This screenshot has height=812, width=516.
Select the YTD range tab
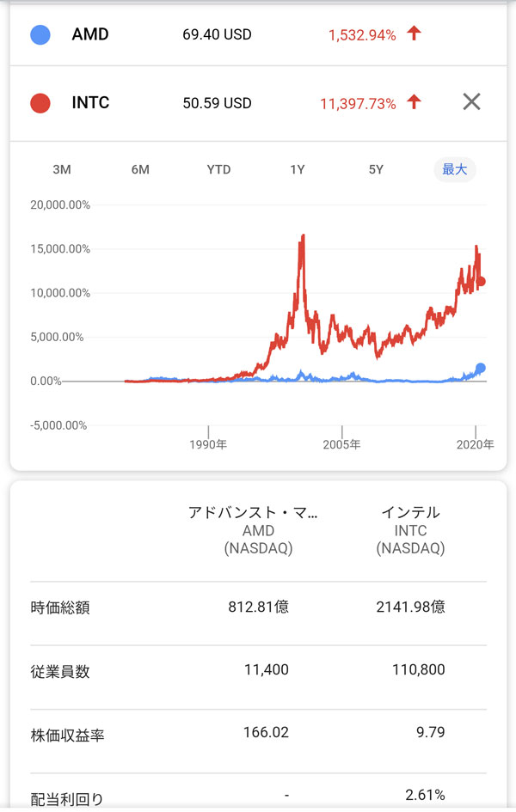218,169
